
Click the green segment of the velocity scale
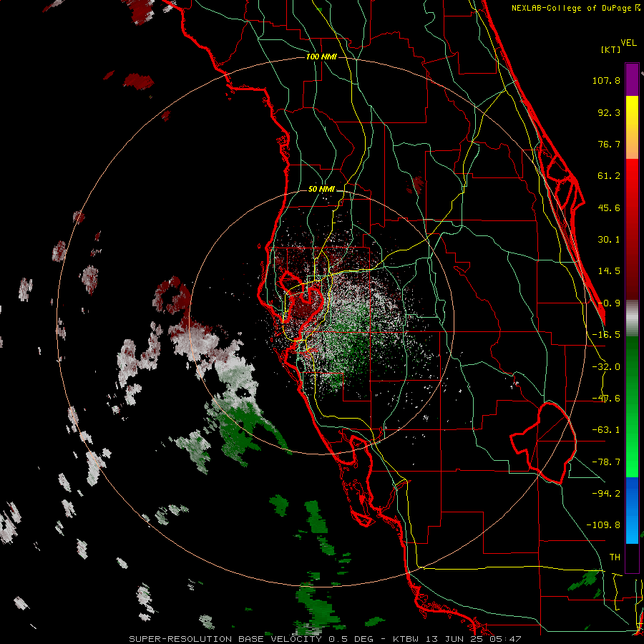click(632, 406)
